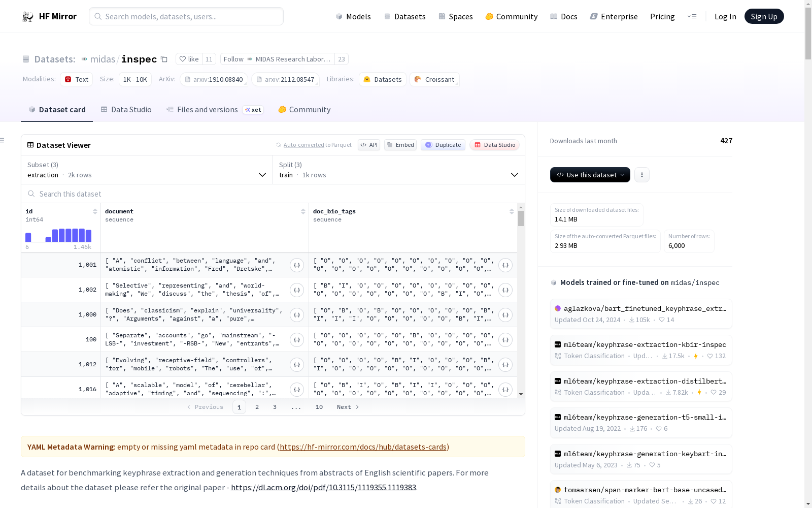Click the id histogram range bars
This screenshot has width=812, height=508.
click(58, 235)
